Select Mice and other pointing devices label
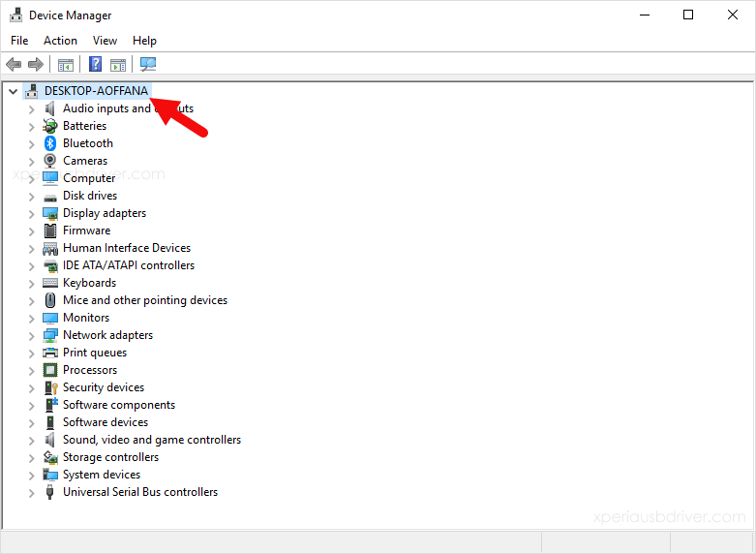Screen dimensions: 756x554 coord(145,300)
